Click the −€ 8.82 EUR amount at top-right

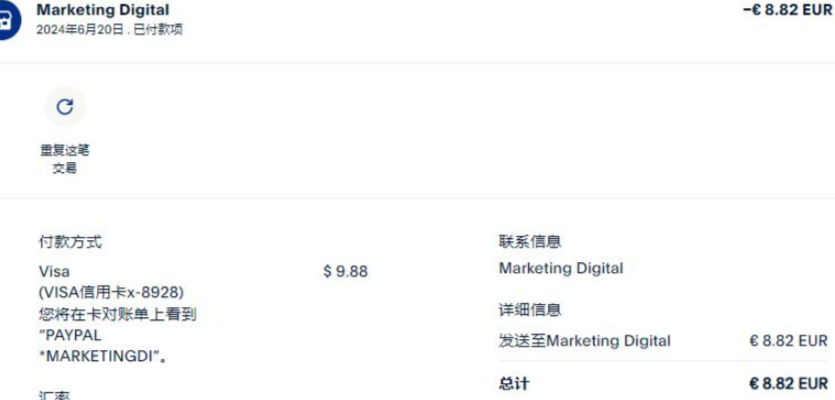coord(787,10)
